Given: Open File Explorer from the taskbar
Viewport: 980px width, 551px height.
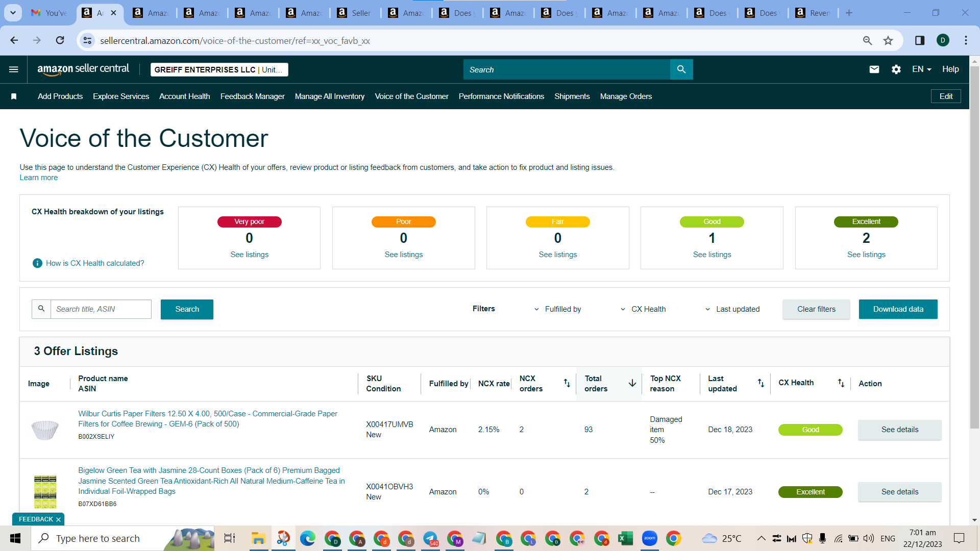Looking at the screenshot, I should click(258, 538).
